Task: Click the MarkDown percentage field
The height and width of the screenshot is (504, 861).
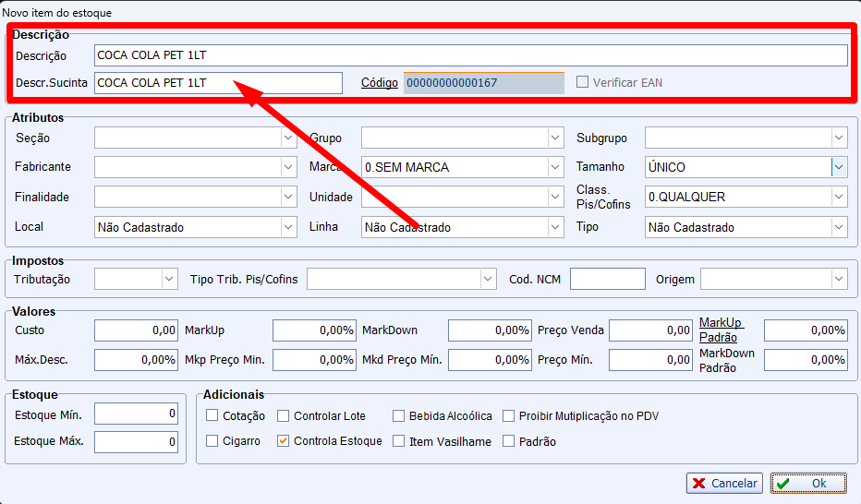Action: [x=490, y=330]
